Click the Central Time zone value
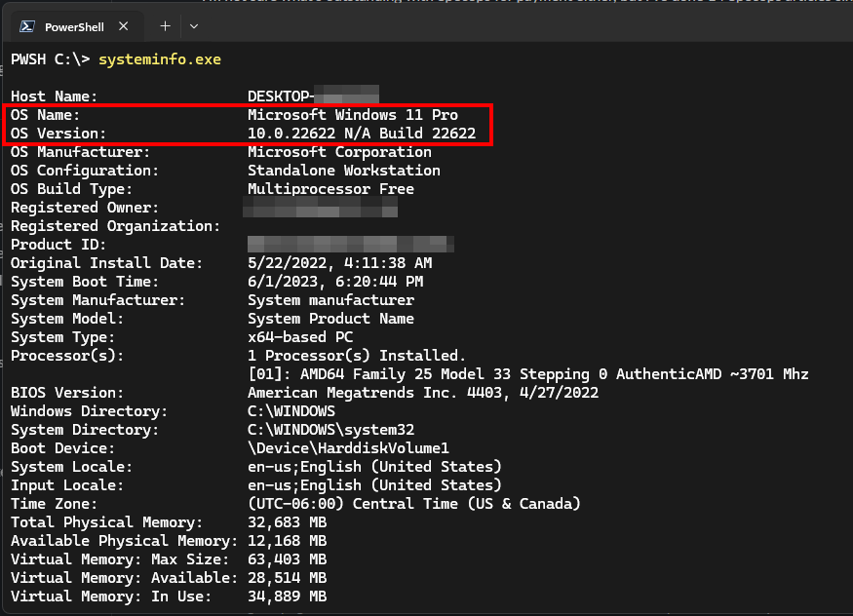Screen dimensions: 853x616 pos(414,503)
